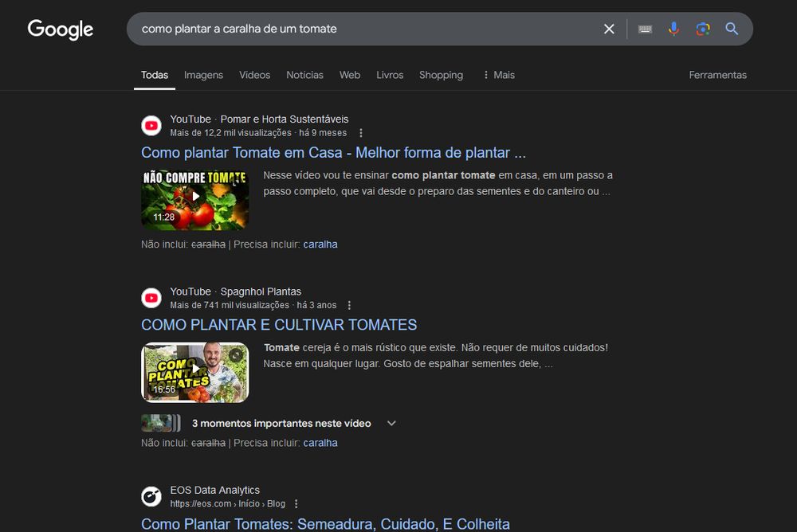Switch to the Shopping tab

(x=441, y=75)
